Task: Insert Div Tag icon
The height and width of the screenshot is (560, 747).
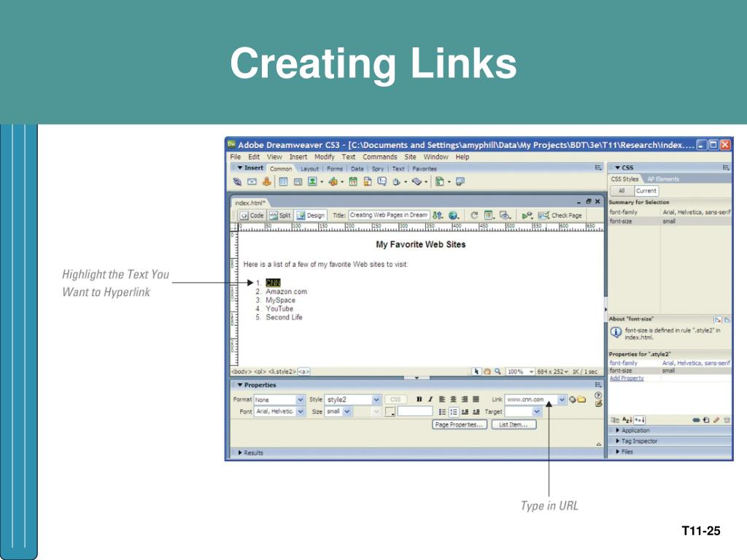Action: [298, 182]
